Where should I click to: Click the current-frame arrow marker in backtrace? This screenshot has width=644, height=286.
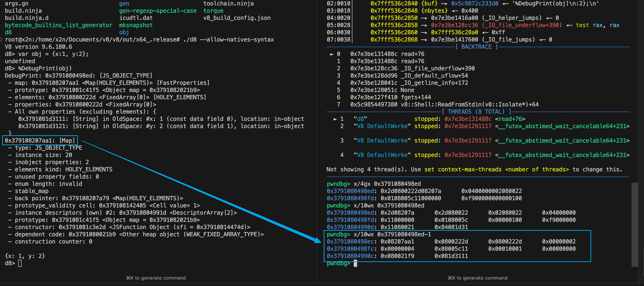tap(332, 54)
